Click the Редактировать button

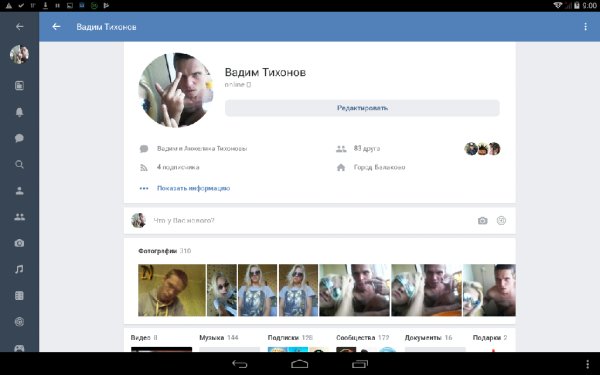362,108
